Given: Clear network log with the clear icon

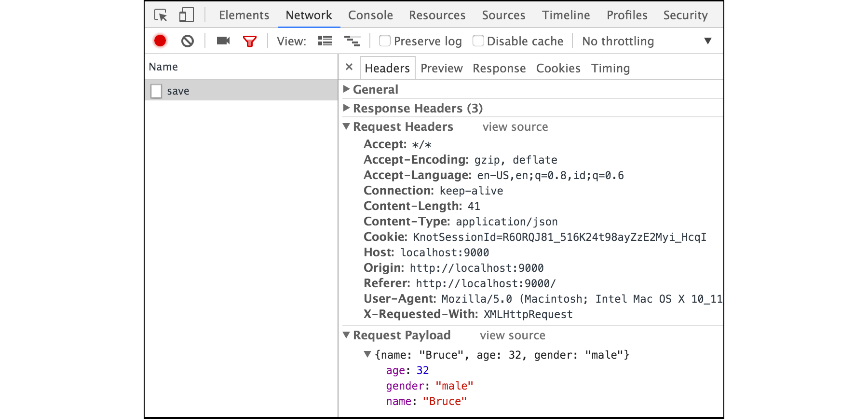Looking at the screenshot, I should click(188, 41).
